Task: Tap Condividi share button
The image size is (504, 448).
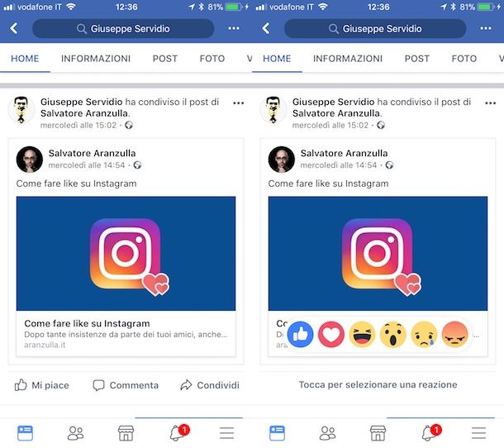Action: coord(210,385)
